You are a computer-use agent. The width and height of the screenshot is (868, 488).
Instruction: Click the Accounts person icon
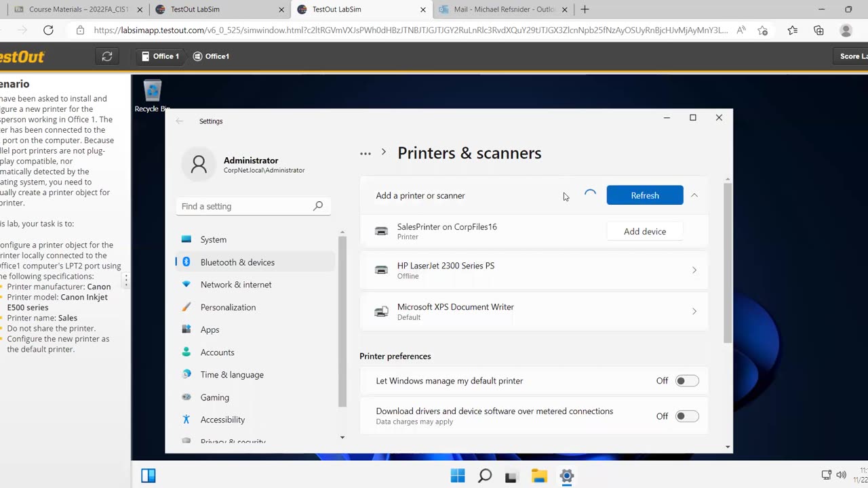(186, 352)
